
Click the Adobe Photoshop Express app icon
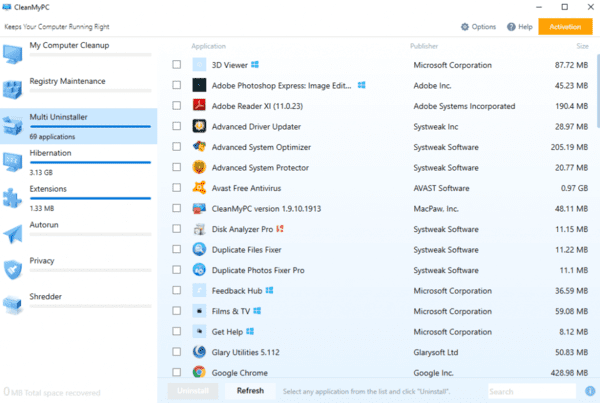tap(199, 85)
